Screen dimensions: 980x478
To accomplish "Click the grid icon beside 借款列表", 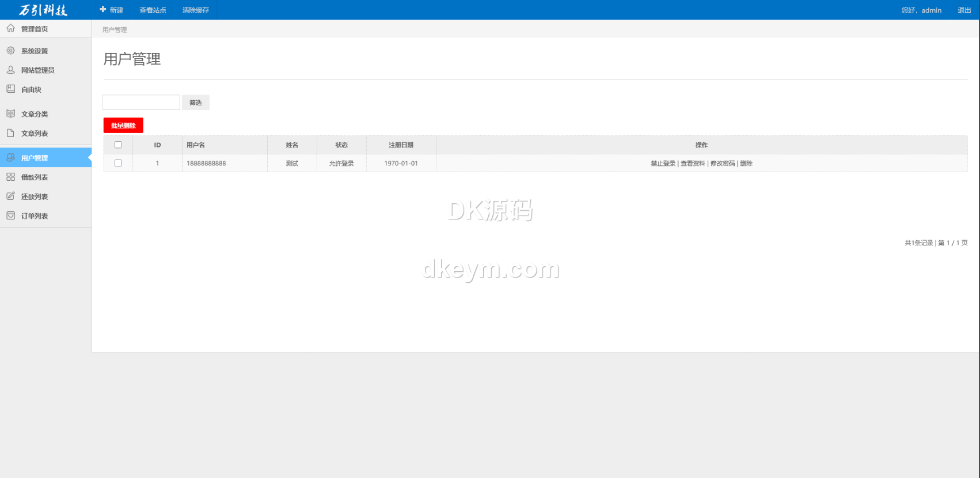I will (x=10, y=177).
